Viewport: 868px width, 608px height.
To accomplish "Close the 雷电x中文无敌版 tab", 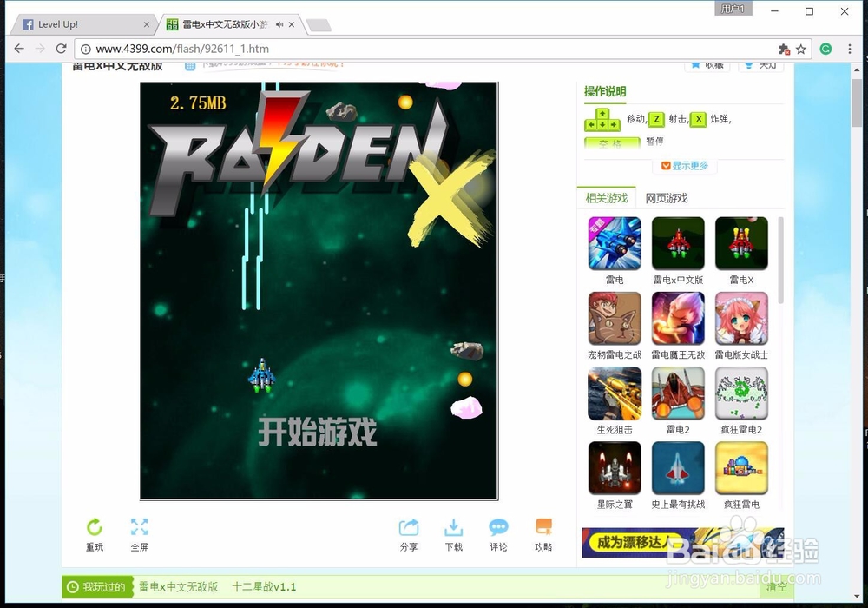I will [x=291, y=24].
